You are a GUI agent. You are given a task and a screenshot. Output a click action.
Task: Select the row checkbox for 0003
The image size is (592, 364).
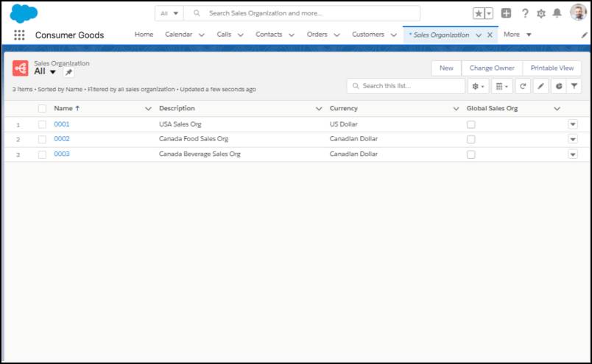click(x=42, y=154)
